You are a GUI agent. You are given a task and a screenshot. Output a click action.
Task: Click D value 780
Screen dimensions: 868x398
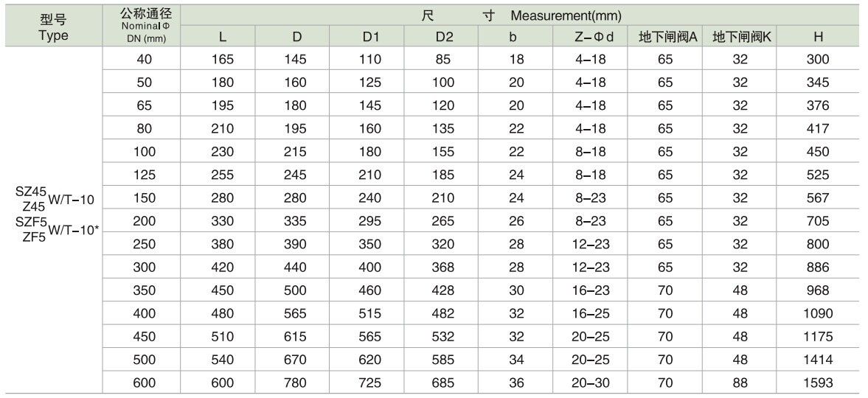(294, 383)
